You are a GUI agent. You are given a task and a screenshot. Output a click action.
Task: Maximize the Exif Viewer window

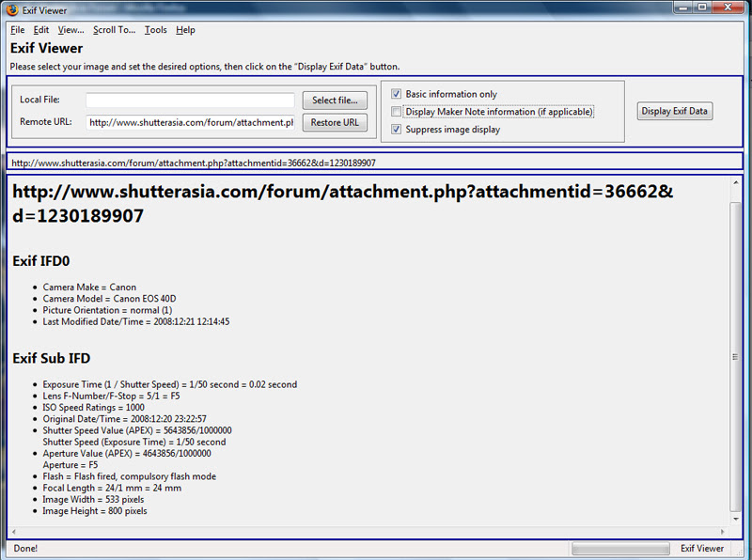(702, 8)
